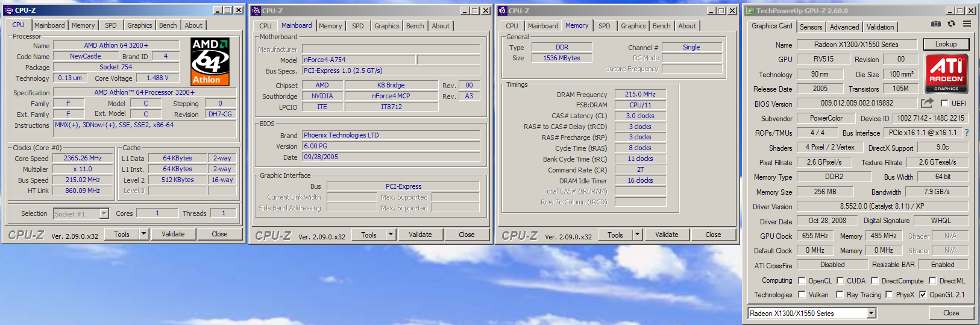Click BIOS Brand field Phoenix Technologies LTD
This screenshot has width=980, height=325.
[x=391, y=135]
